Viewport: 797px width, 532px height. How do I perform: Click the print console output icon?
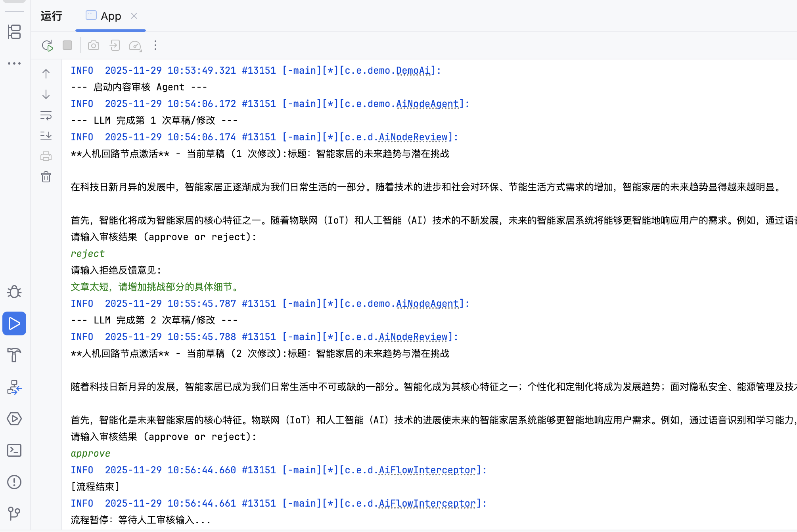tap(46, 156)
